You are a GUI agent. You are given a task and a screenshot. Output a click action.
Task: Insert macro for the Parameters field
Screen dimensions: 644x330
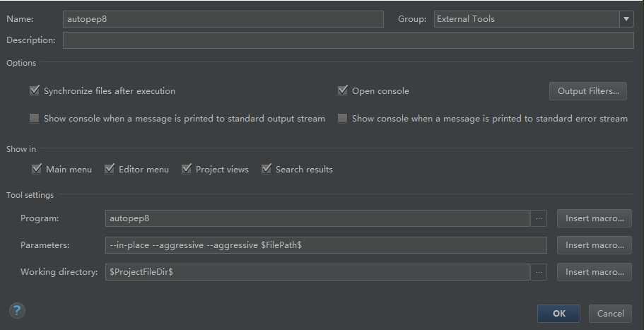tap(595, 245)
